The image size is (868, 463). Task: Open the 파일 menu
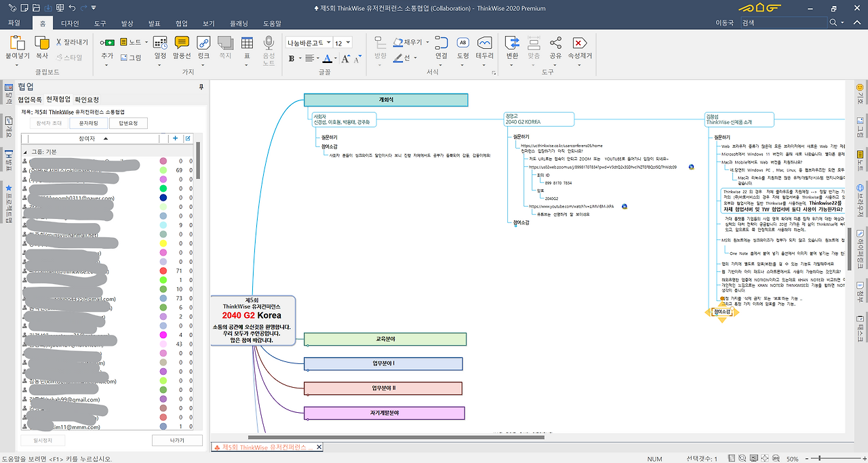point(14,23)
